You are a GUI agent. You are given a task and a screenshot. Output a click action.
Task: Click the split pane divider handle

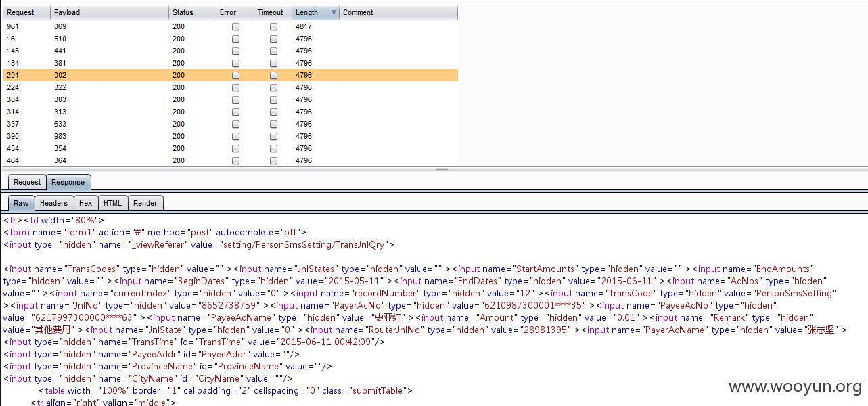click(x=440, y=170)
